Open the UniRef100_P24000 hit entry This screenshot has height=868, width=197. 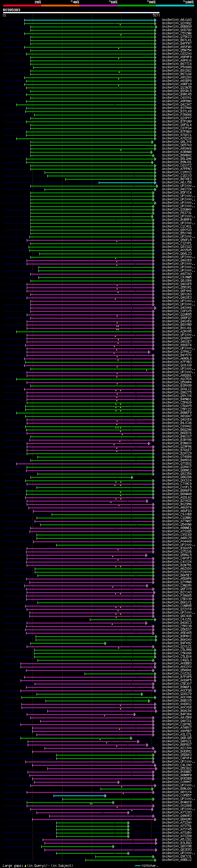[177, 572]
